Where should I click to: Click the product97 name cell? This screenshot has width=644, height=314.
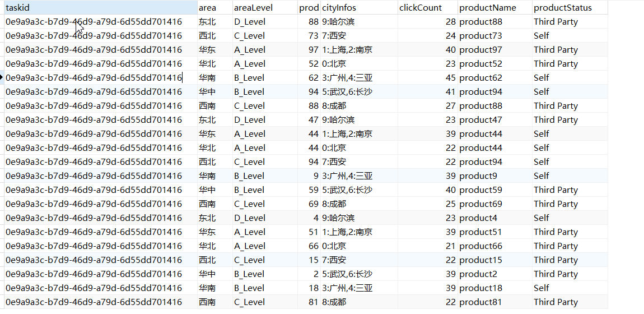coord(495,50)
